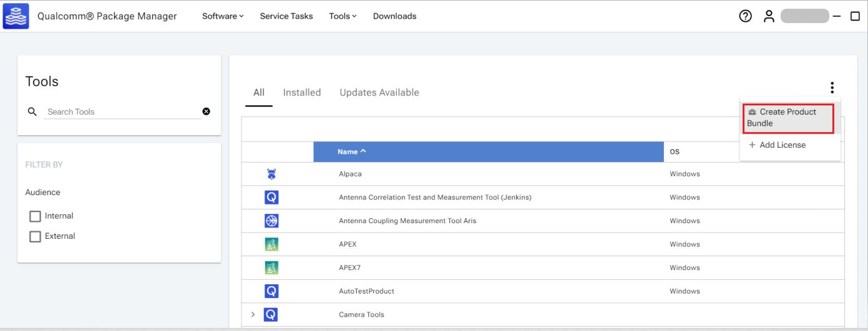This screenshot has width=868, height=331.
Task: Switch to the Installed tab
Action: pos(301,92)
